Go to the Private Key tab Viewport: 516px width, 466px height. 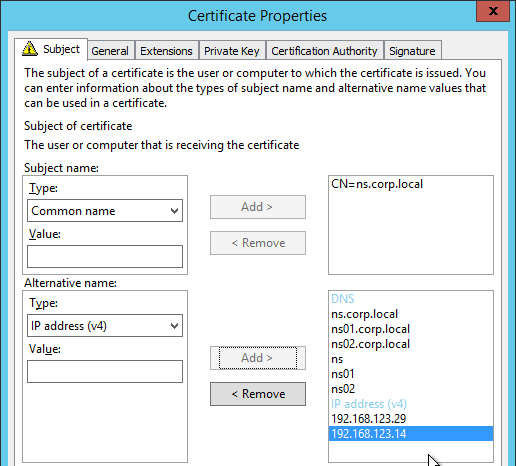tap(232, 51)
